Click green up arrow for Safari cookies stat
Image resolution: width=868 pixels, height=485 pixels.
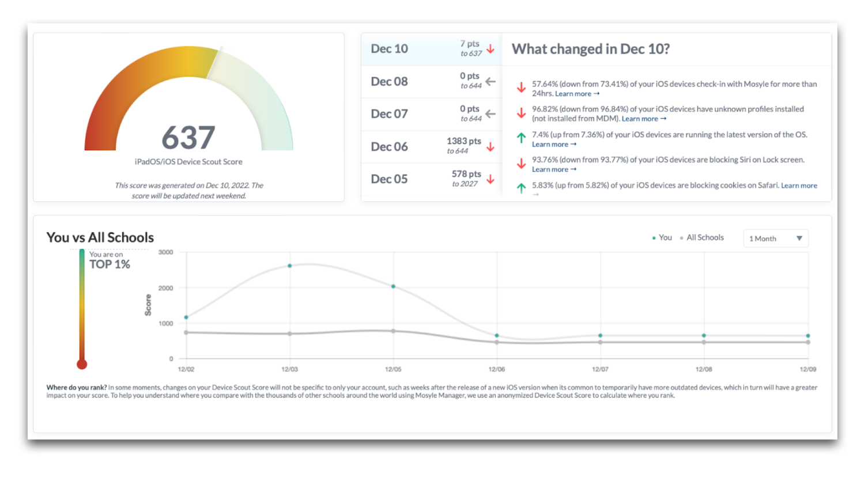(x=521, y=188)
